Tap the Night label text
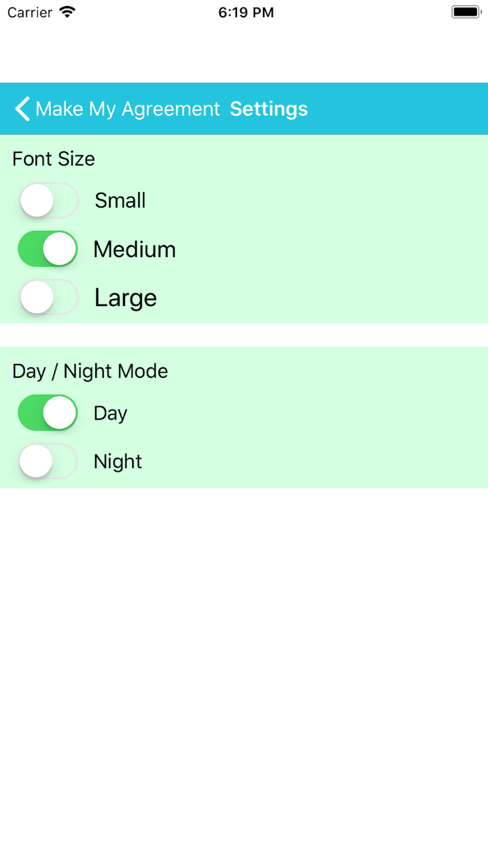The height and width of the screenshot is (868, 488). coord(118,462)
